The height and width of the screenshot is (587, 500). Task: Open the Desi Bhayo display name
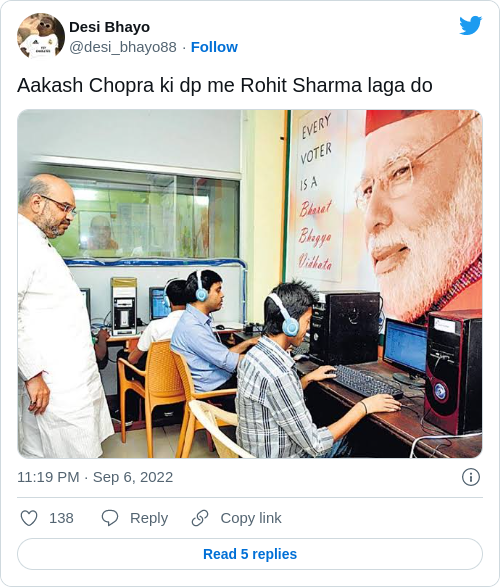pos(109,27)
